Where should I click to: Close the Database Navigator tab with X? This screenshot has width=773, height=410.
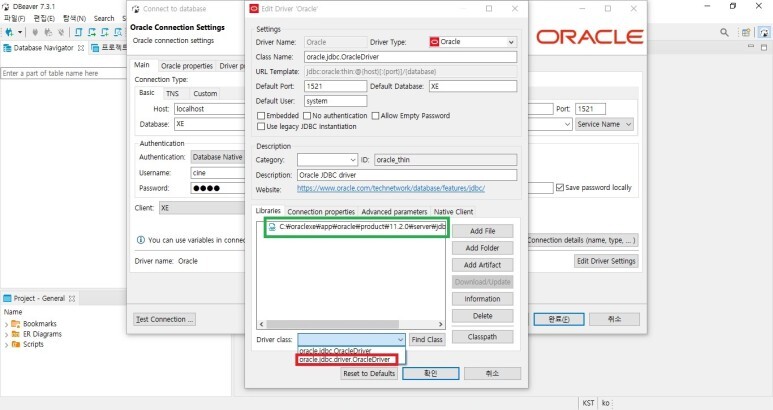[81, 48]
